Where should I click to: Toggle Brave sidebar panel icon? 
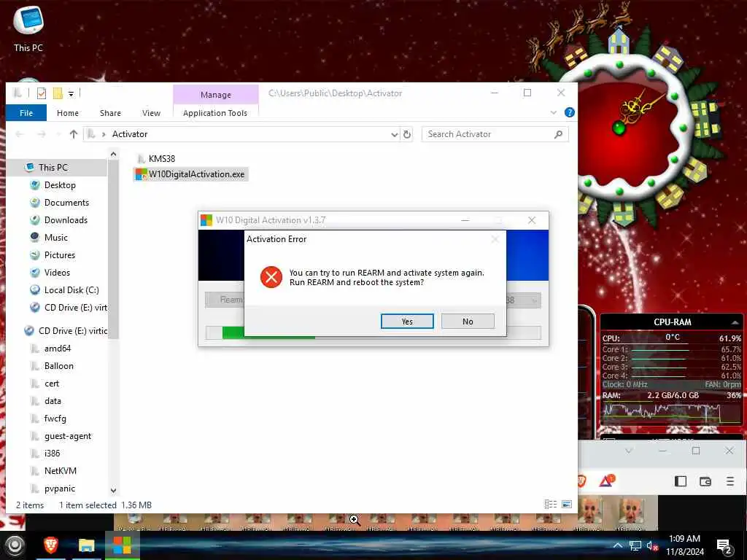click(681, 481)
